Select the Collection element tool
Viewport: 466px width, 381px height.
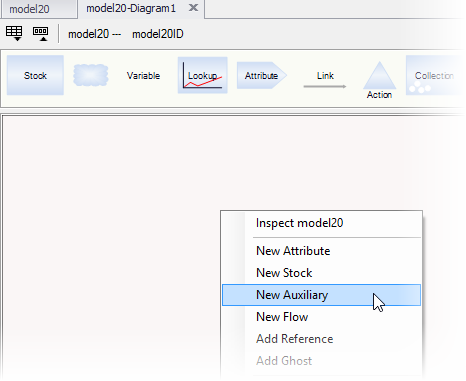coord(434,76)
